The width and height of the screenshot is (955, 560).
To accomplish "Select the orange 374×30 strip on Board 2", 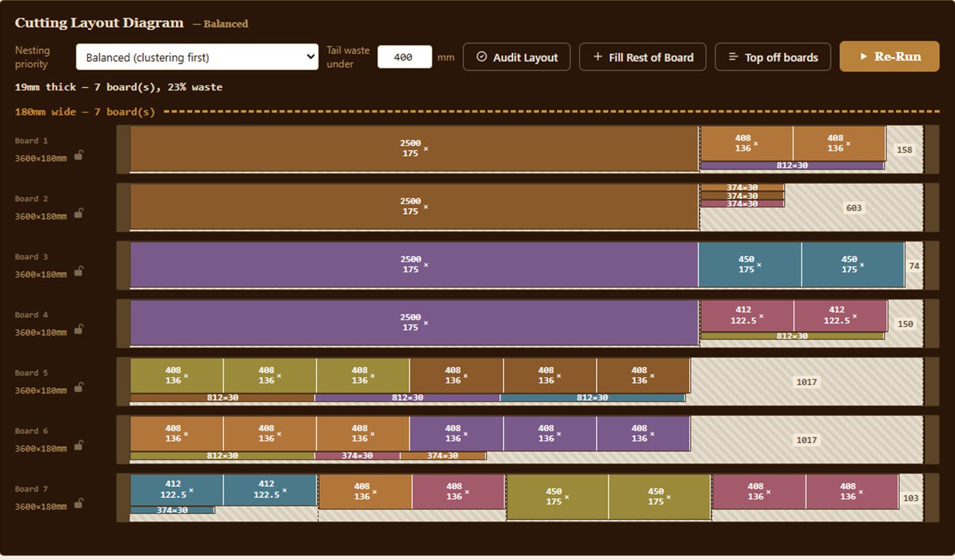I will tap(742, 188).
